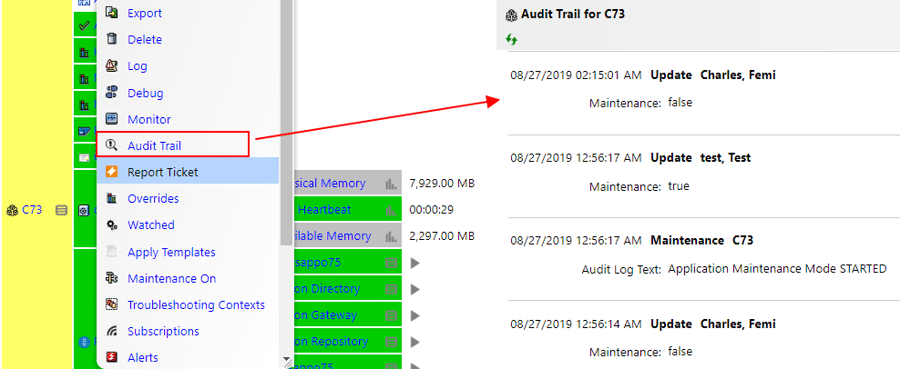900x369 pixels.
Task: Click the Export icon in the context menu
Action: pyautogui.click(x=112, y=13)
